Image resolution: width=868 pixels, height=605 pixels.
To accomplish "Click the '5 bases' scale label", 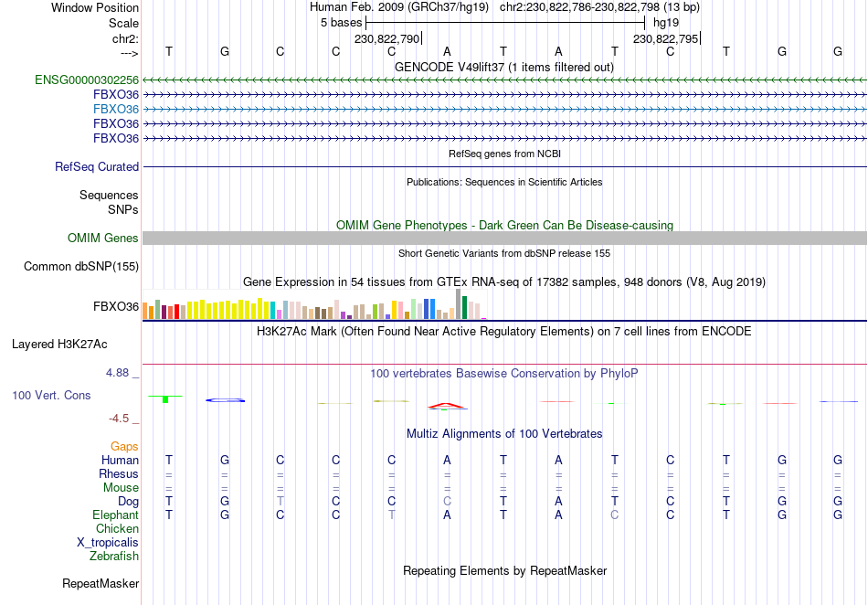I will coord(341,23).
